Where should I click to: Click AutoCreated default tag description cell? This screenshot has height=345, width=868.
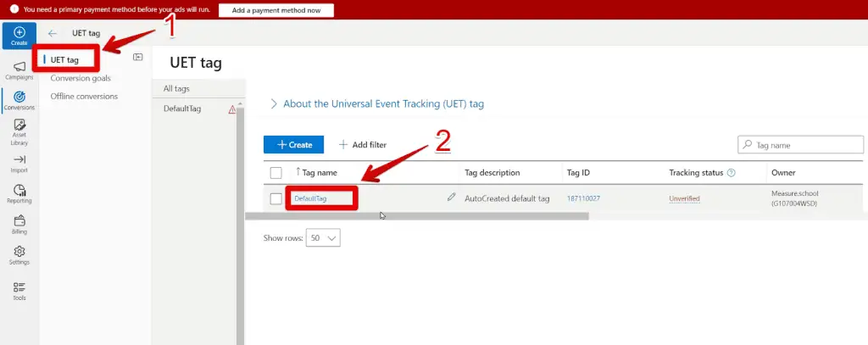[507, 198]
